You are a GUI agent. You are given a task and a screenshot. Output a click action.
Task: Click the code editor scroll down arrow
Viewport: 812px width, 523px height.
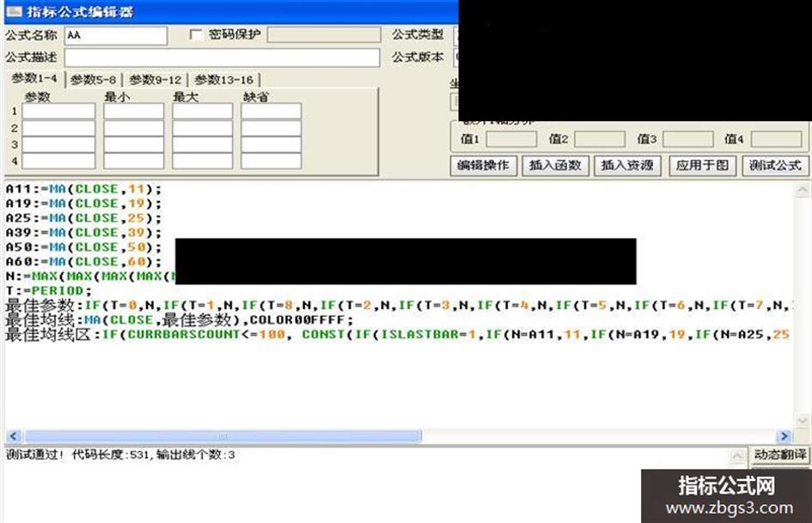point(802,419)
